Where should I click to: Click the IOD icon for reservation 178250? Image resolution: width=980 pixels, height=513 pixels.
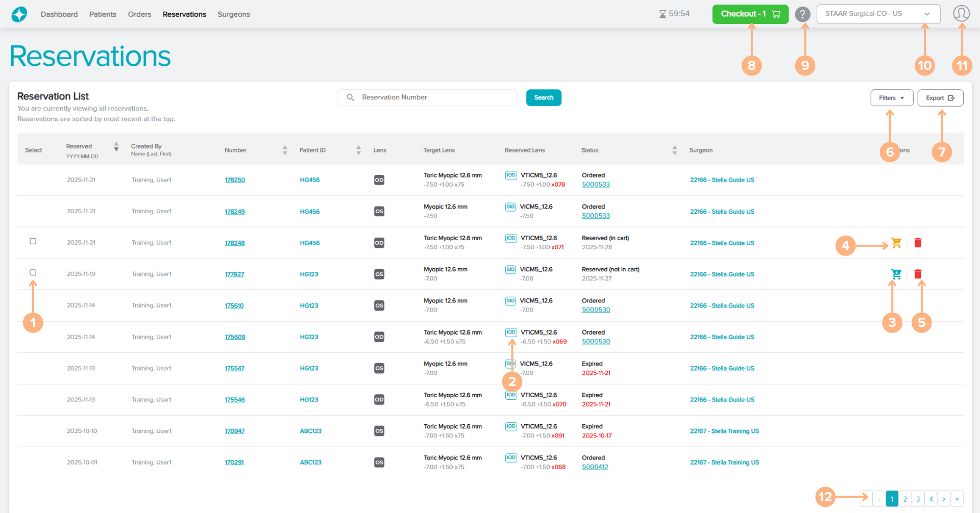tap(511, 175)
